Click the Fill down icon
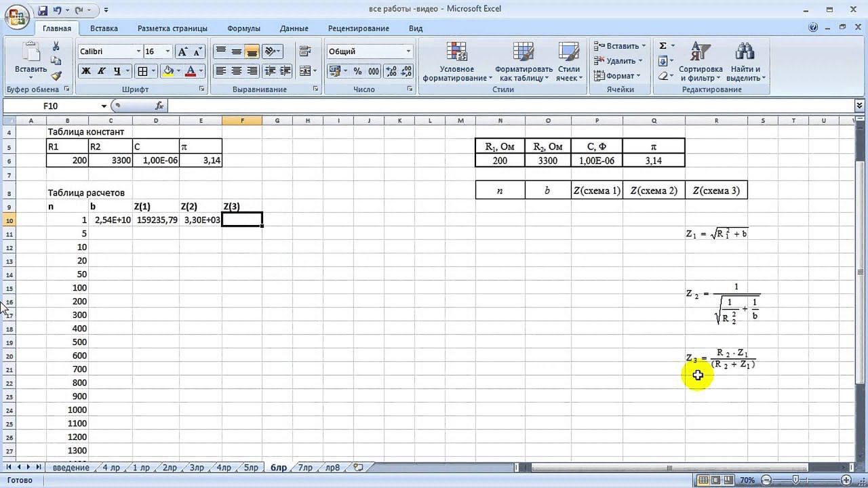 click(663, 61)
